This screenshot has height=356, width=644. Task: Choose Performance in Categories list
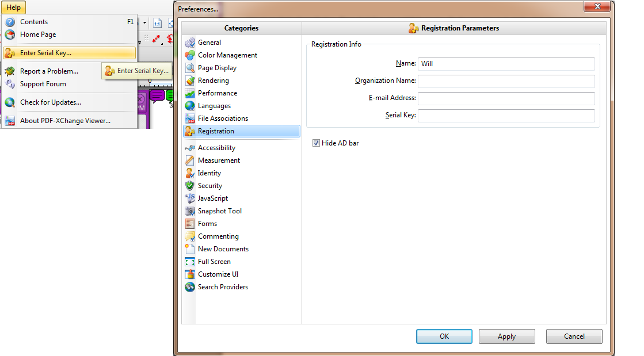218,93
